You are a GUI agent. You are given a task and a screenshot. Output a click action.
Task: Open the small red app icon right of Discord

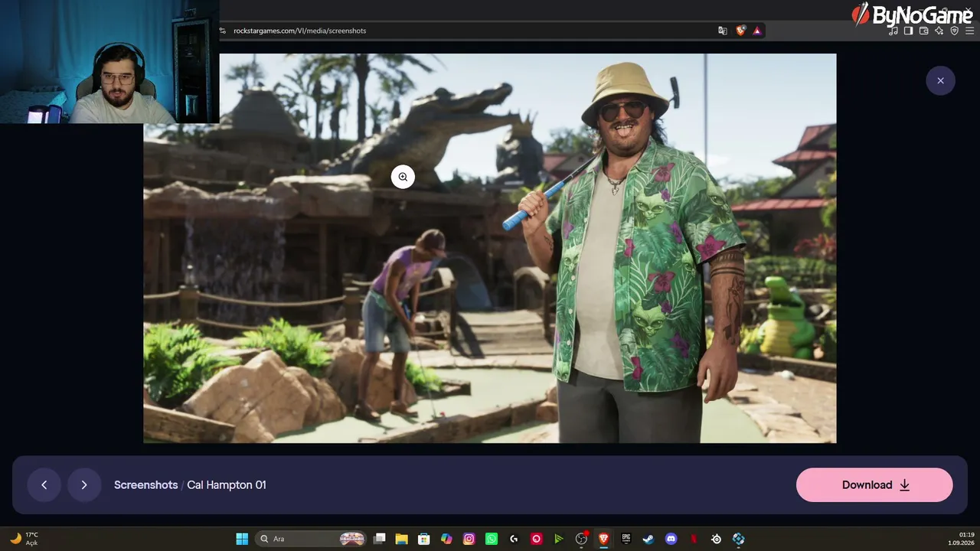[x=694, y=539]
